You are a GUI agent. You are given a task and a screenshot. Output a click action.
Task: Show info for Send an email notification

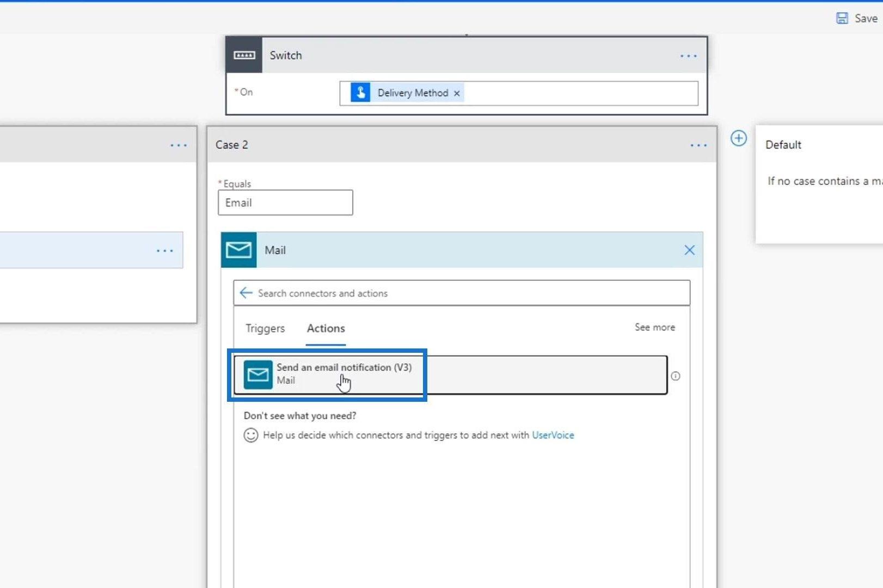click(676, 376)
